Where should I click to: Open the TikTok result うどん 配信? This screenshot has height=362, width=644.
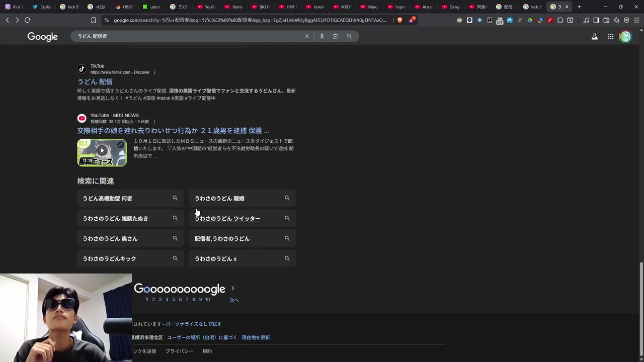tap(95, 81)
